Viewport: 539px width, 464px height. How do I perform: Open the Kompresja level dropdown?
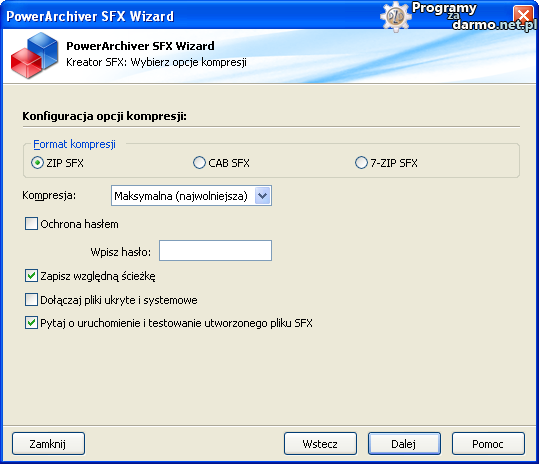pyautogui.click(x=263, y=196)
